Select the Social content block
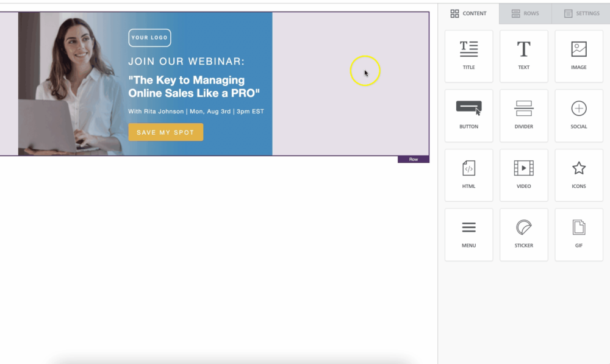The width and height of the screenshot is (610, 364). 578,115
